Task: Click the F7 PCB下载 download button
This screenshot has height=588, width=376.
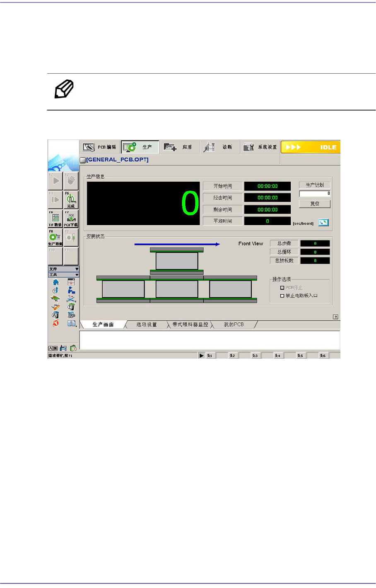Action: click(71, 218)
